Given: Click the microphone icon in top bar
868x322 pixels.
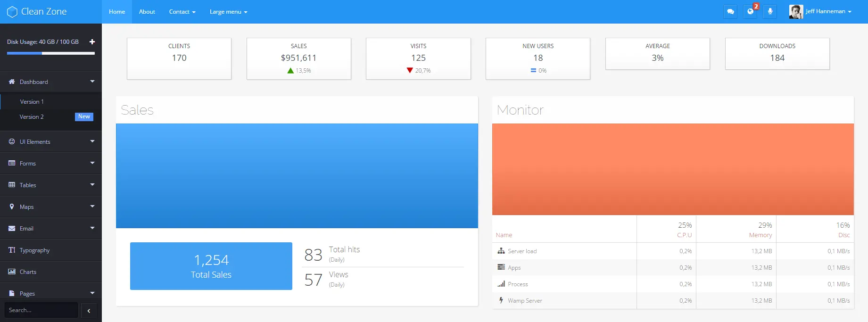Looking at the screenshot, I should 770,12.
